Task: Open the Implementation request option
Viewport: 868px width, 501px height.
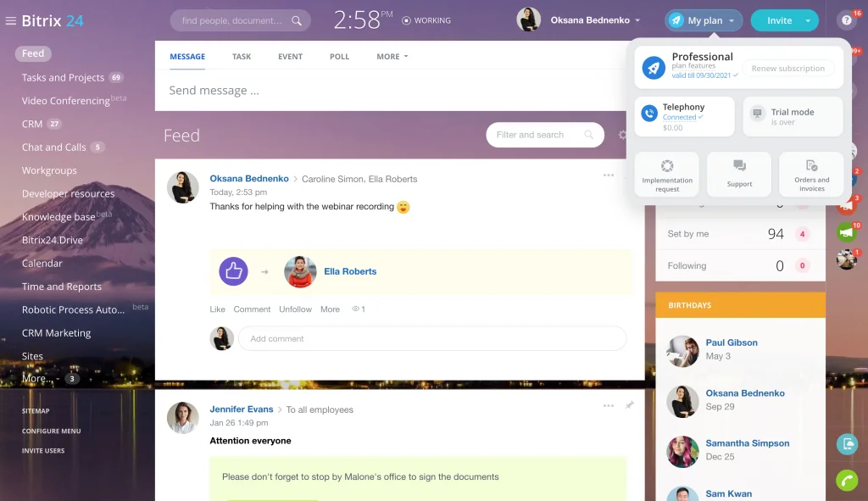Action: coord(666,174)
